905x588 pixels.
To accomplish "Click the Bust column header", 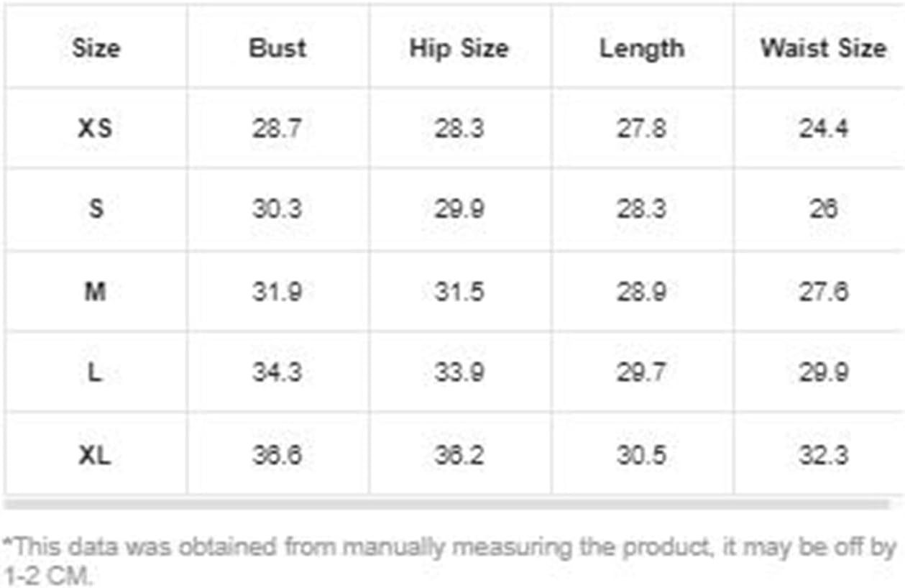I will click(277, 48).
